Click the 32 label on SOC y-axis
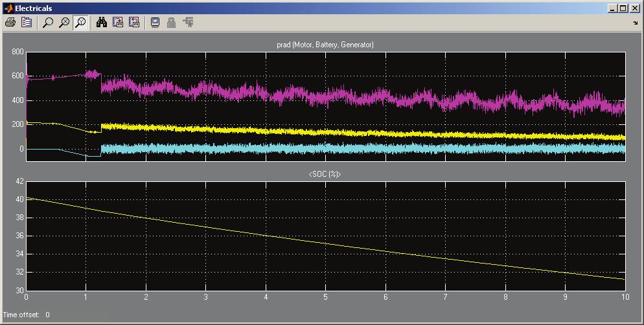Image resolution: width=644 pixels, height=325 pixels. point(19,273)
